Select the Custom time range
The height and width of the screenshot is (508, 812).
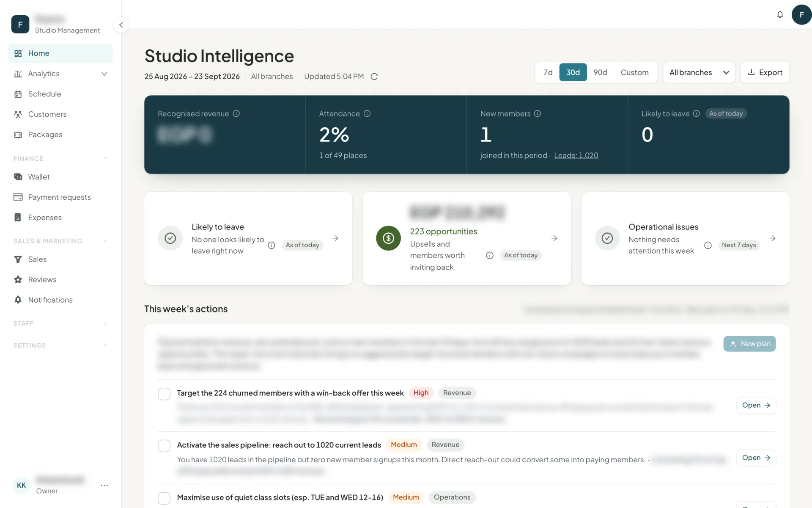(634, 72)
